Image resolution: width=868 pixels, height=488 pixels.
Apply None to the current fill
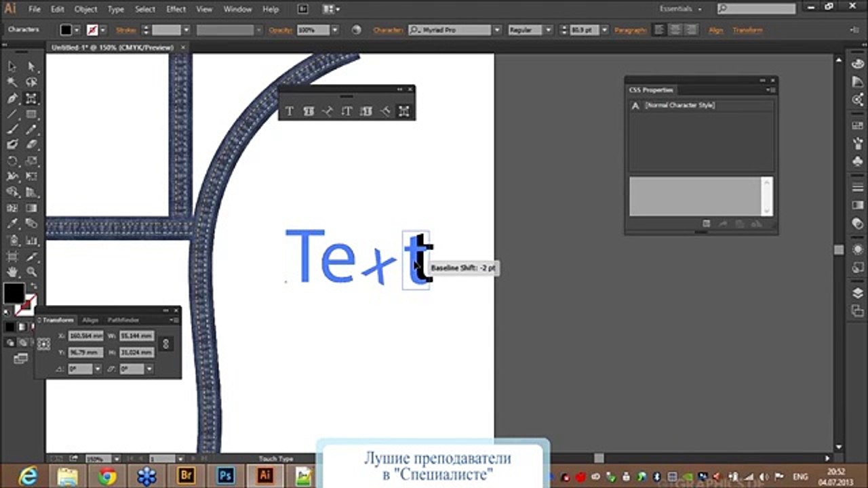click(x=32, y=327)
